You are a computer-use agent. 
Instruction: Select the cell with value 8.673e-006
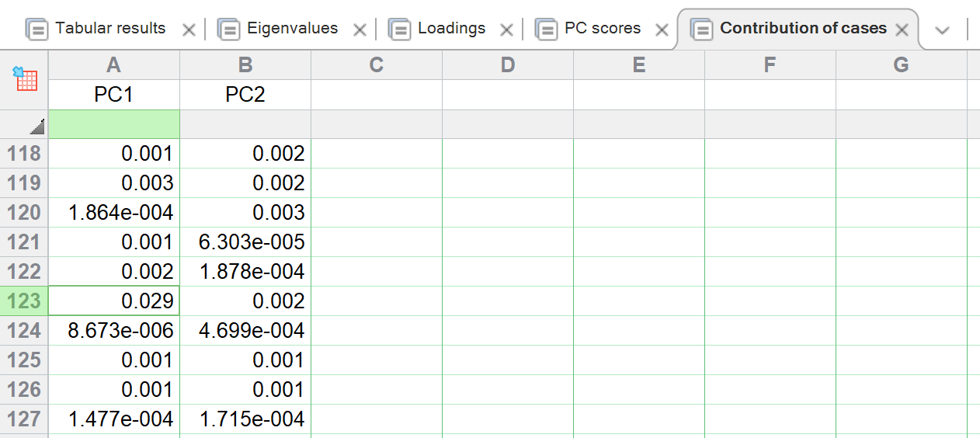[114, 331]
